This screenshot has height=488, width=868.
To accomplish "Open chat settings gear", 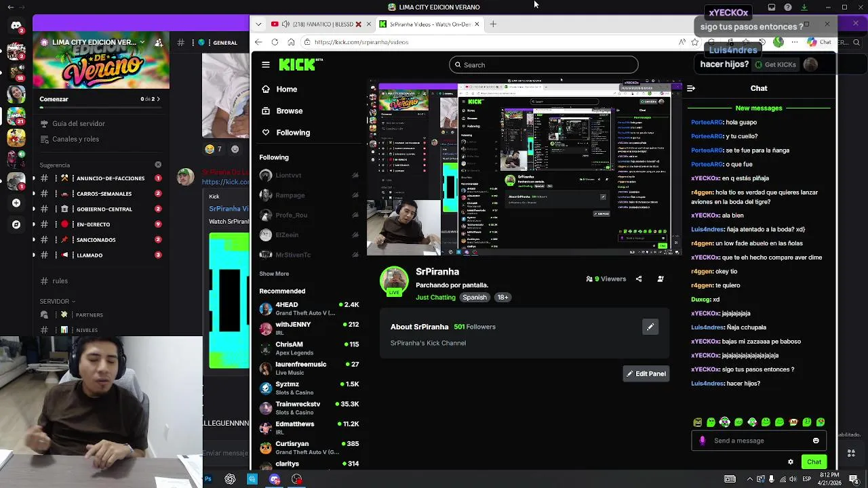I will click(x=791, y=462).
